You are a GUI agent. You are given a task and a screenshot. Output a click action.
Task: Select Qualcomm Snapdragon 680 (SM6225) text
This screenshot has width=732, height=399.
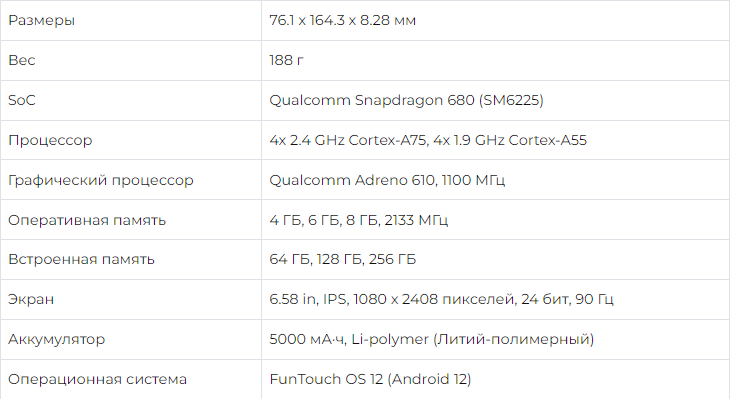click(x=406, y=100)
